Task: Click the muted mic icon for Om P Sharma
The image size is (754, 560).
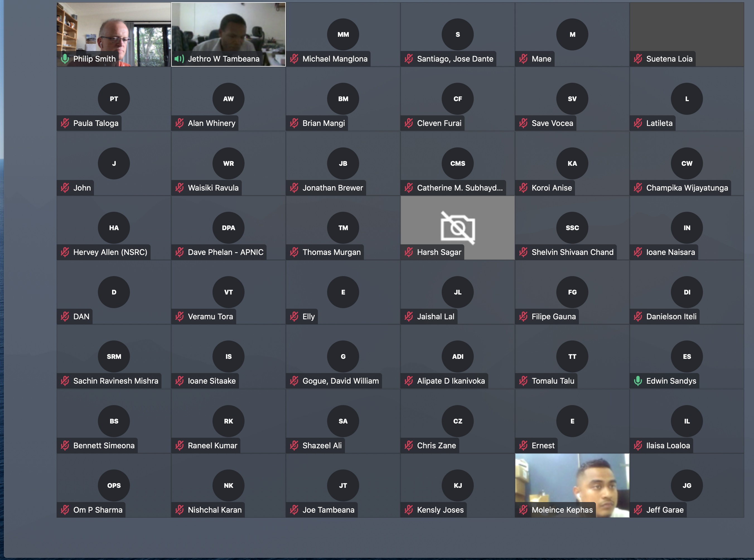Action: [65, 510]
